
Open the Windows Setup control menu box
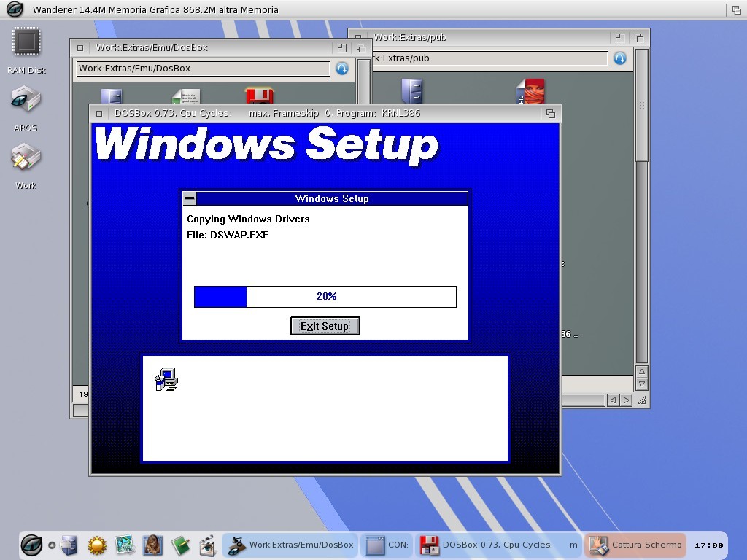[x=190, y=198]
